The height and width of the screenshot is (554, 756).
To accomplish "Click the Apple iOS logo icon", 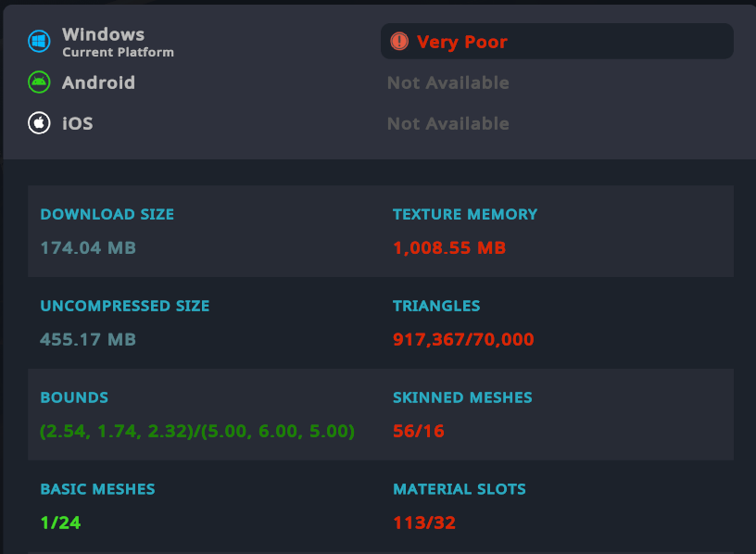I will point(39,123).
